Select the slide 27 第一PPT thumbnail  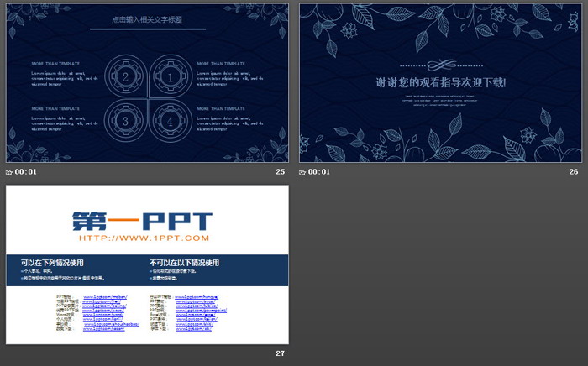pos(147,264)
